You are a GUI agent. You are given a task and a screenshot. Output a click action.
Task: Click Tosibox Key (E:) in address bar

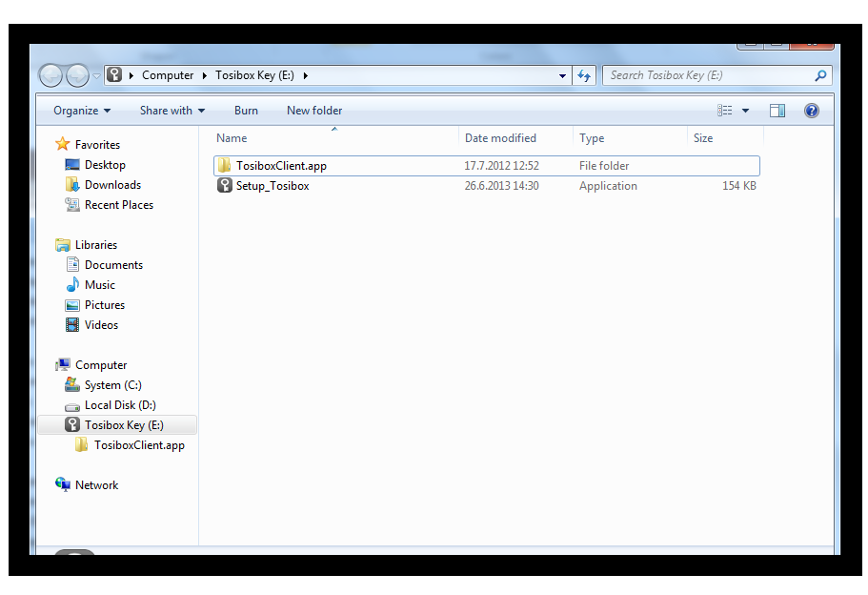pos(254,75)
